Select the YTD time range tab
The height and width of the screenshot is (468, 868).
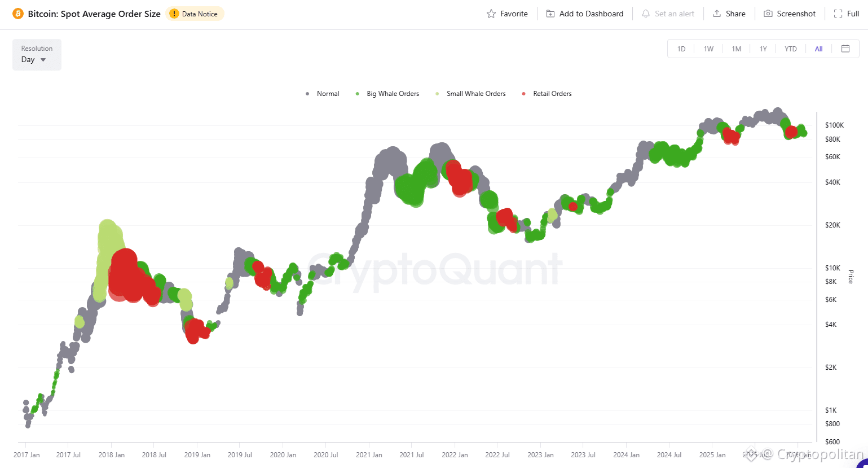pos(790,49)
